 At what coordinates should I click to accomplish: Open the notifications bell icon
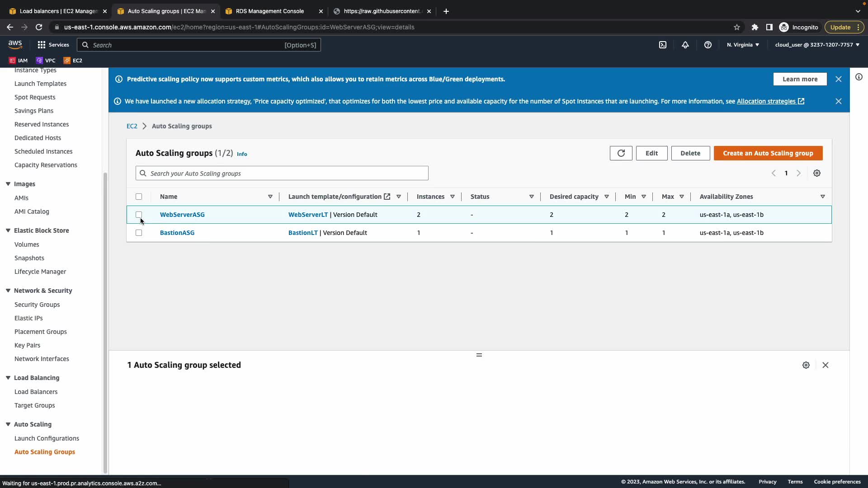685,45
